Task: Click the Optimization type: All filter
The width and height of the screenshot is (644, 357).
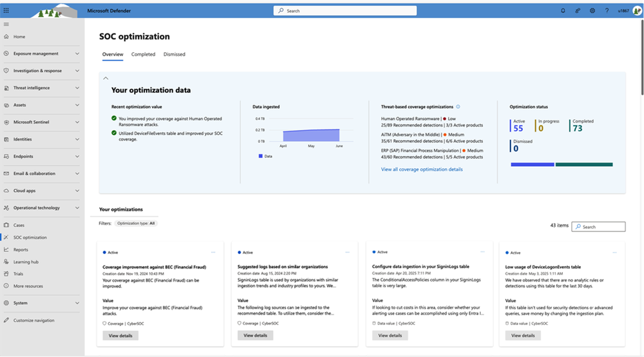Action: tap(135, 223)
